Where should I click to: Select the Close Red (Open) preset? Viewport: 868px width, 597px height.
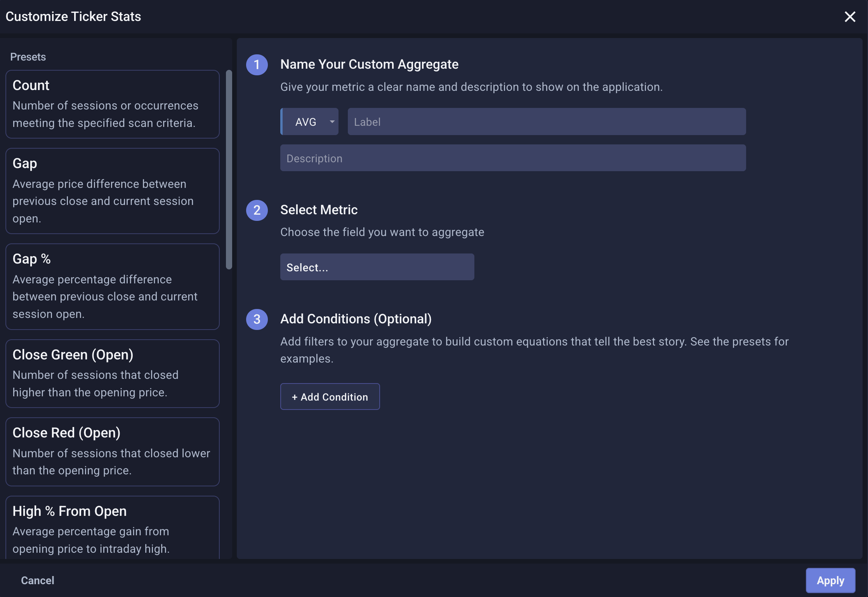pyautogui.click(x=112, y=451)
